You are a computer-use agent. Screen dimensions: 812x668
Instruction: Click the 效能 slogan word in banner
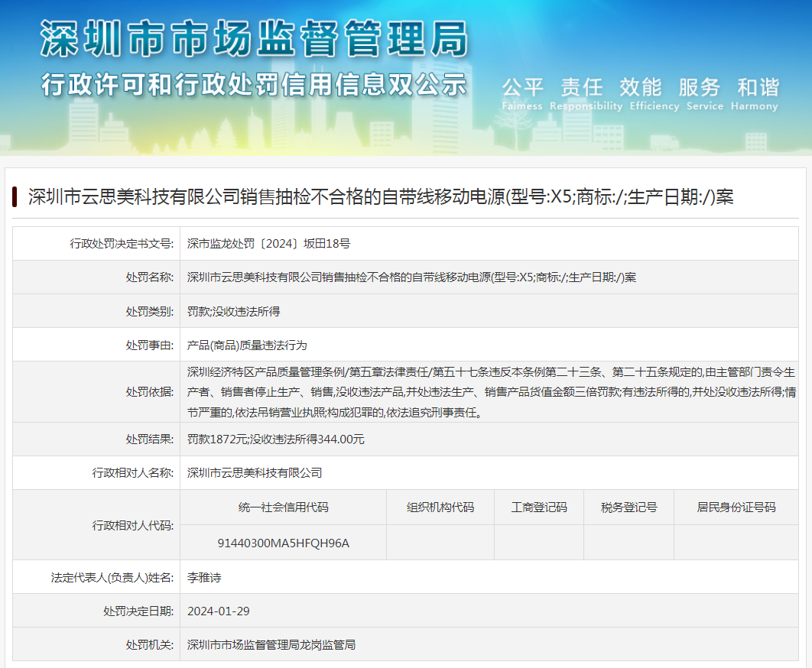[641, 88]
